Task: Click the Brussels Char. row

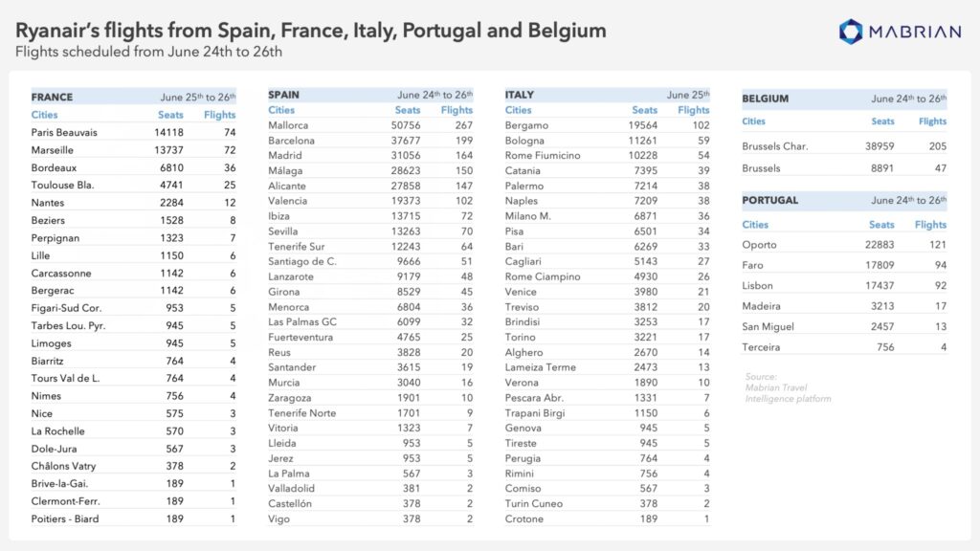Action: 844,146
